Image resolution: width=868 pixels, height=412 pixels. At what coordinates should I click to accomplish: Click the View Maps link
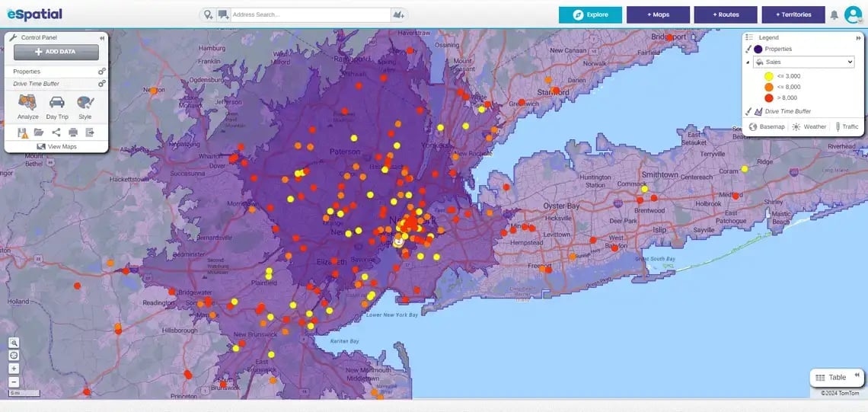tap(56, 147)
